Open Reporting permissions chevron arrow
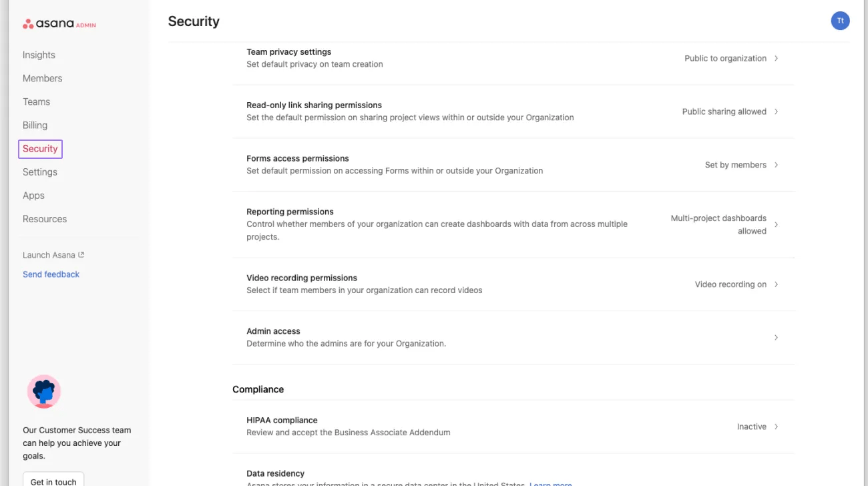The height and width of the screenshot is (486, 868). pos(776,225)
